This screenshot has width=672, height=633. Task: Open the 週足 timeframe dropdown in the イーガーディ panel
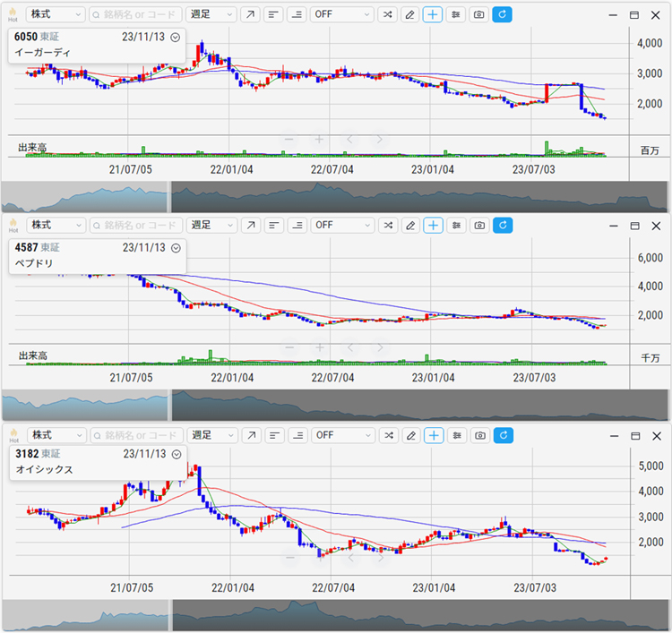pyautogui.click(x=211, y=15)
